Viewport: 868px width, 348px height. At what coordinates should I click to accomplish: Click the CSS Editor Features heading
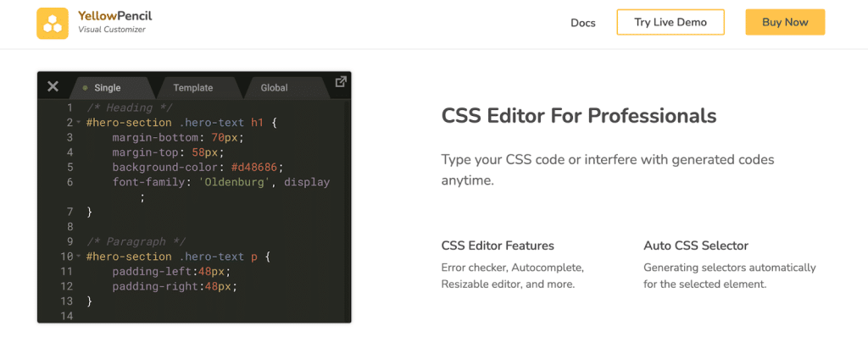[x=498, y=246]
